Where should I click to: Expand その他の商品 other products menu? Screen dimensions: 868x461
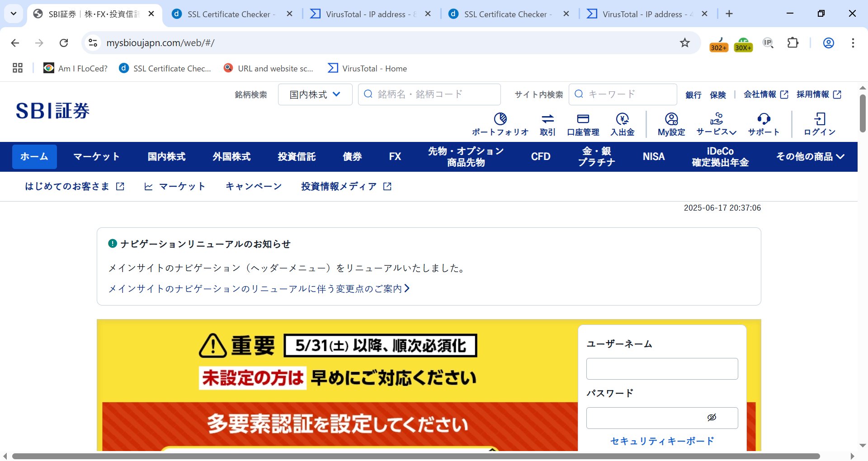click(x=810, y=157)
